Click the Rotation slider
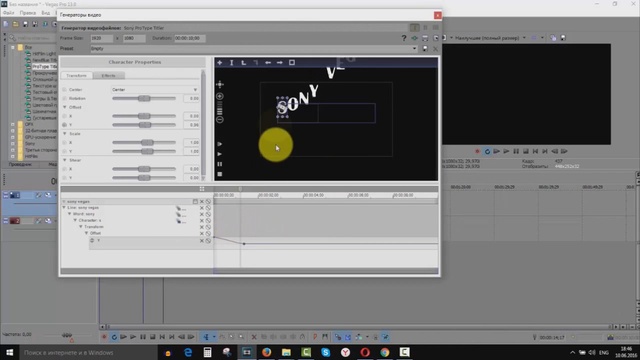 144,98
